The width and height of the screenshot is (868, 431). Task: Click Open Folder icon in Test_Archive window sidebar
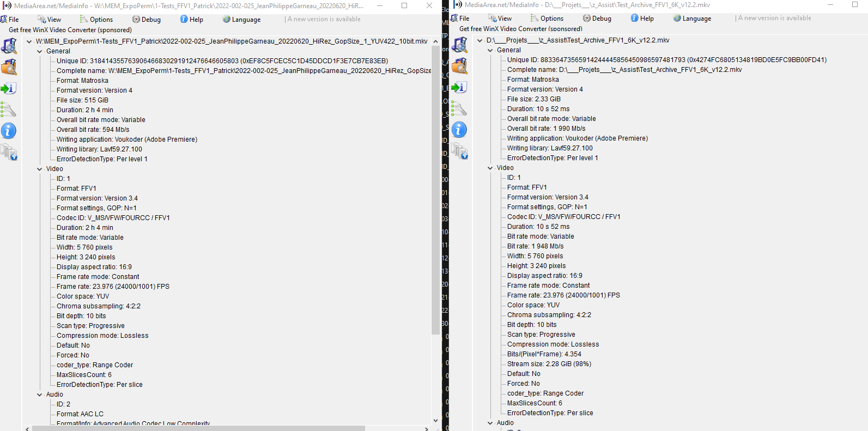(x=460, y=66)
